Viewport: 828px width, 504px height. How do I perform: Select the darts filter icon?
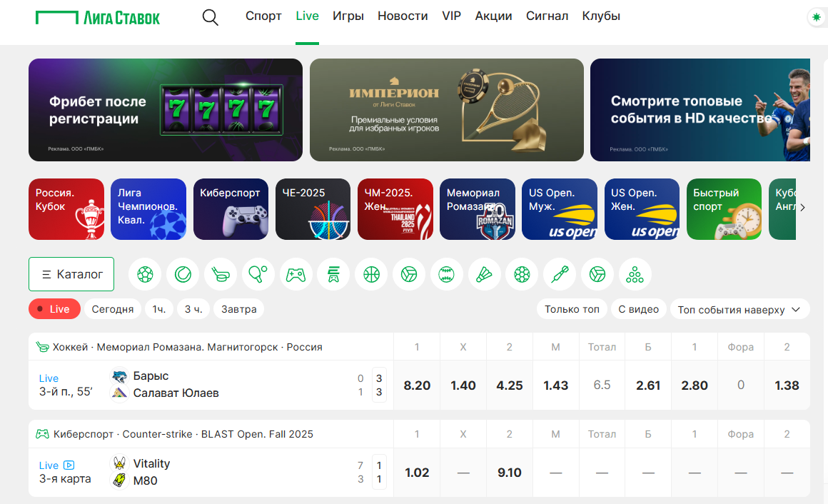point(560,274)
